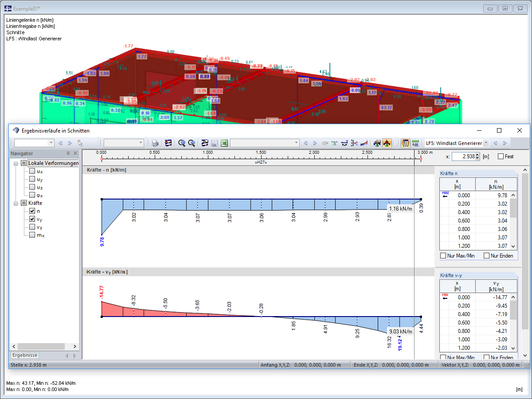Uncheck the vy force checkbox
The image size is (532, 399).
(x=32, y=219)
